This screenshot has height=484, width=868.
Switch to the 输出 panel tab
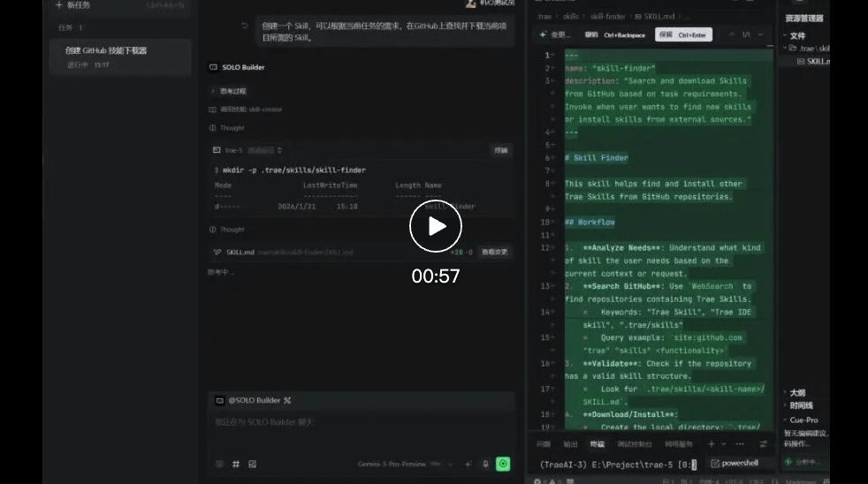(x=570, y=444)
